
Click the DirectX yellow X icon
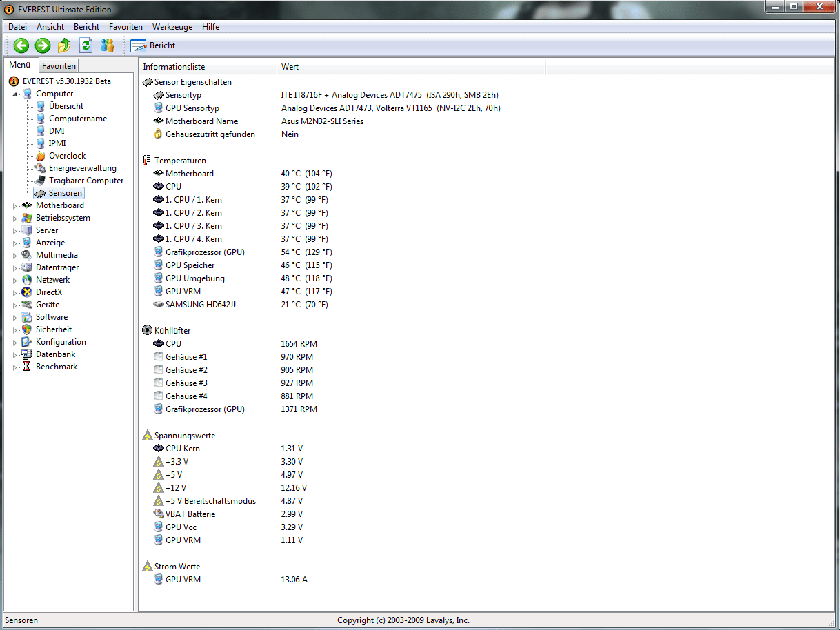[27, 292]
